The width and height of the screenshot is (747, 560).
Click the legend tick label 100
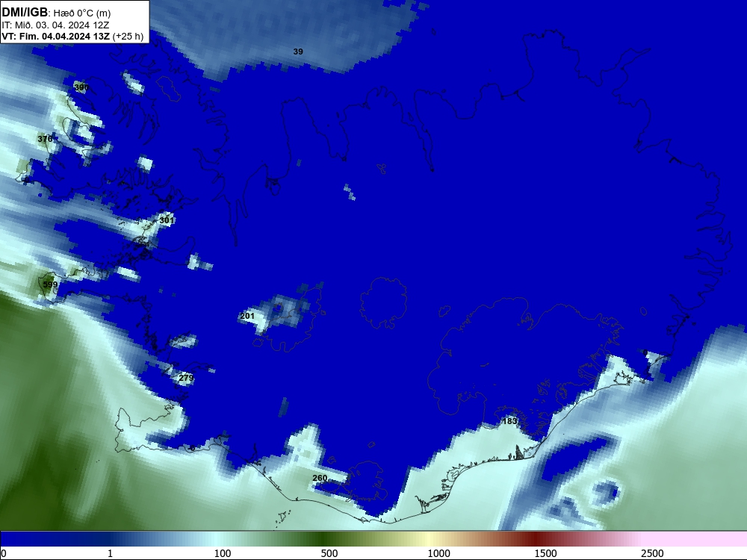coord(223,553)
